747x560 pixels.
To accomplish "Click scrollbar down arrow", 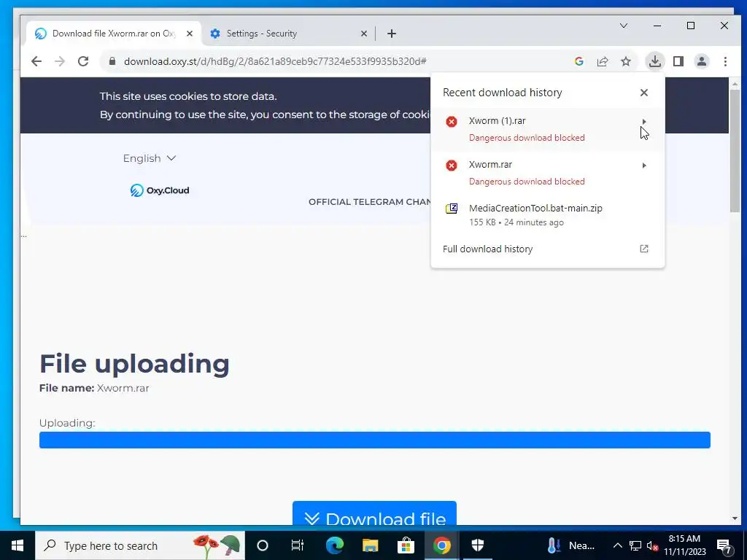I will 735,518.
